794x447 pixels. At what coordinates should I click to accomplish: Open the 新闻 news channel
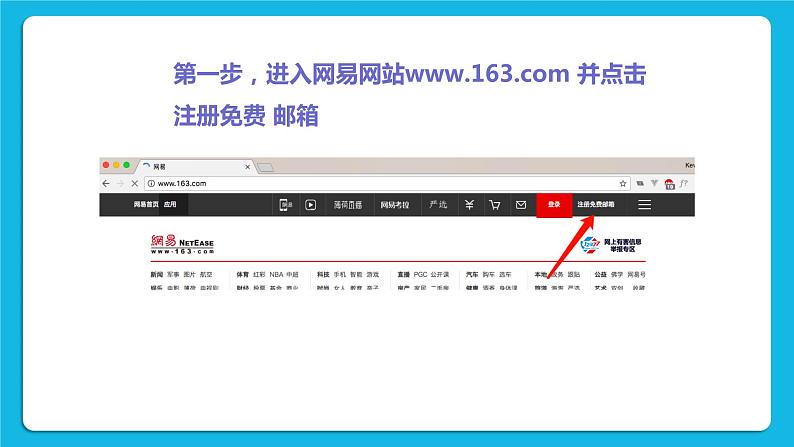tap(156, 274)
